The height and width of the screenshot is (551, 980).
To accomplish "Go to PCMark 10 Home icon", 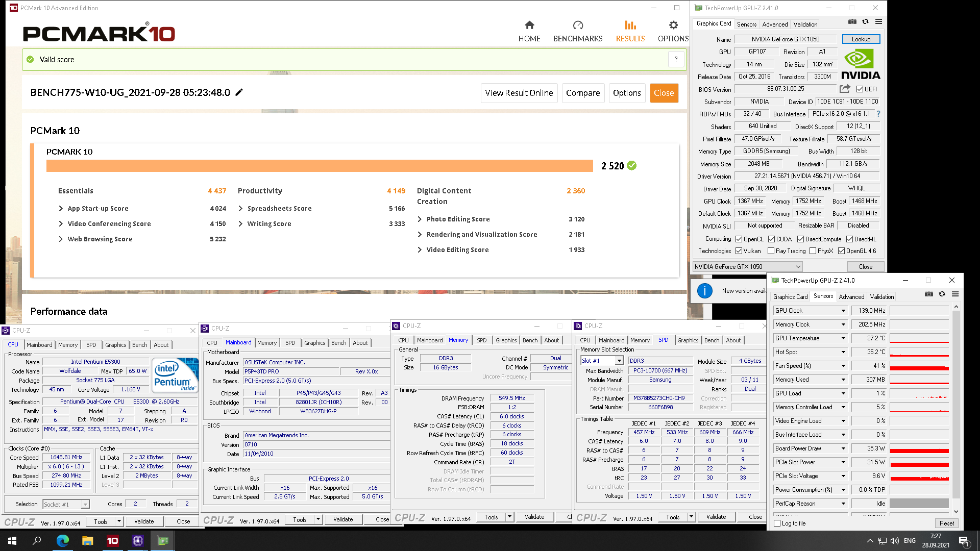I will [529, 25].
